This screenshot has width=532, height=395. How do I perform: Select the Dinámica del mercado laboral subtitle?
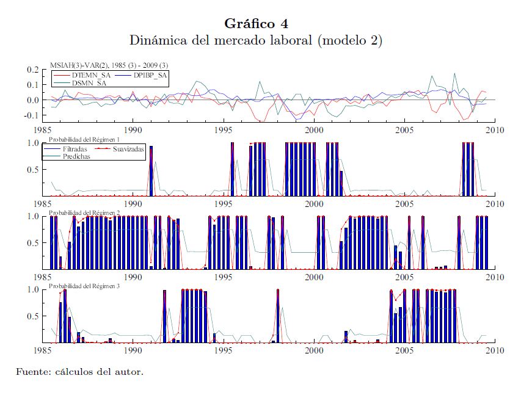[256, 40]
